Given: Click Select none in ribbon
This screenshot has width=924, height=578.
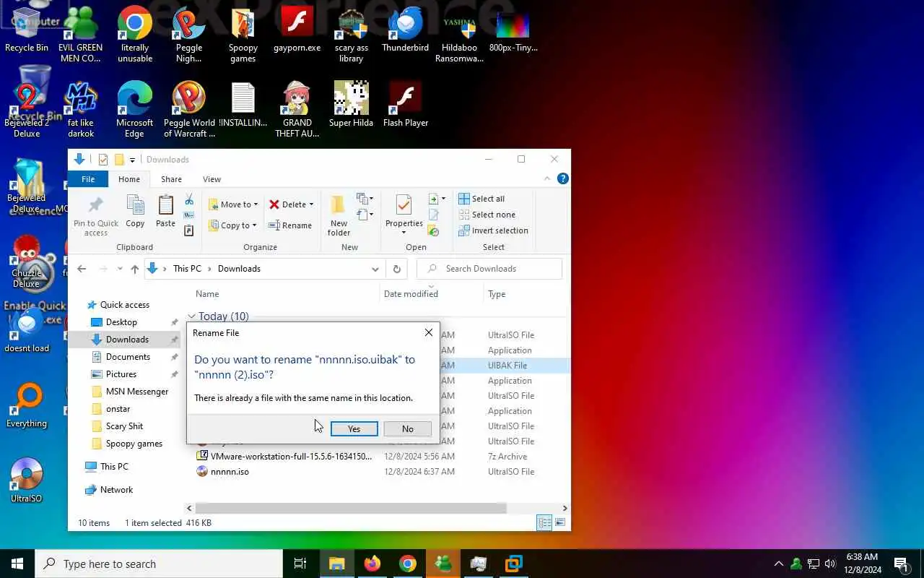Looking at the screenshot, I should [487, 215].
